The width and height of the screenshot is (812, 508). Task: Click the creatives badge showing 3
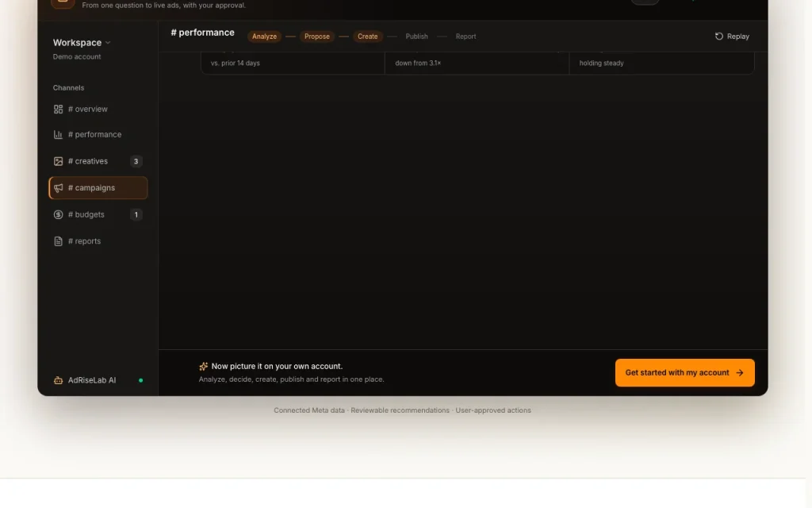tap(136, 162)
